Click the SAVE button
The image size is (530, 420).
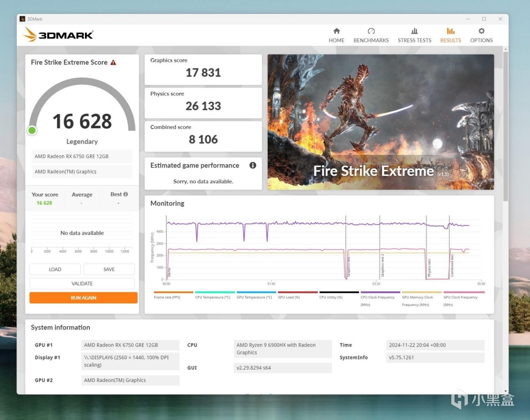(109, 269)
